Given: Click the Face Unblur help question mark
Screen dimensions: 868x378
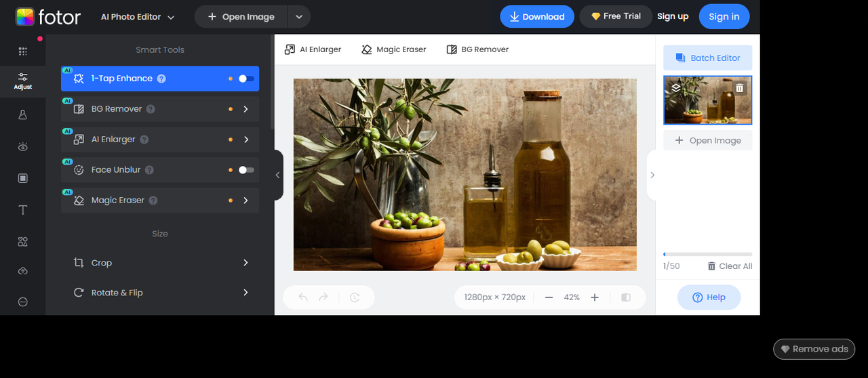Looking at the screenshot, I should (149, 170).
